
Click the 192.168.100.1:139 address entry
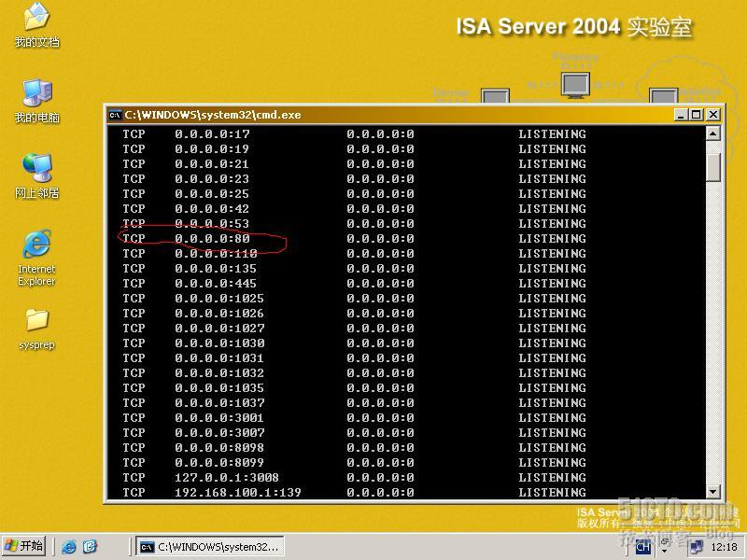pos(238,492)
